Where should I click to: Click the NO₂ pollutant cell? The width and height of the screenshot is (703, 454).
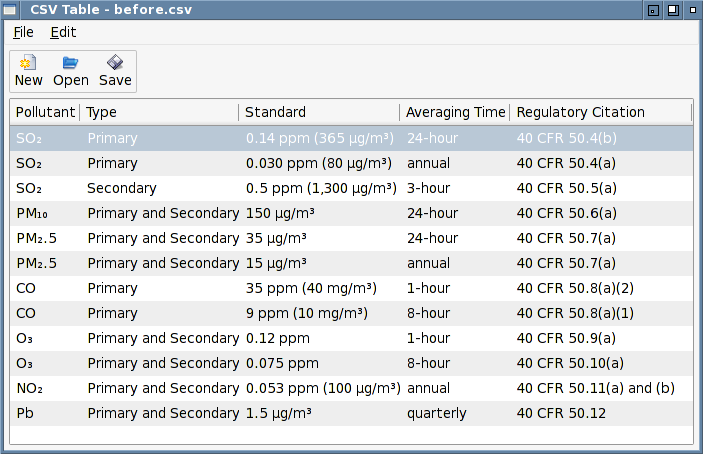point(30,388)
